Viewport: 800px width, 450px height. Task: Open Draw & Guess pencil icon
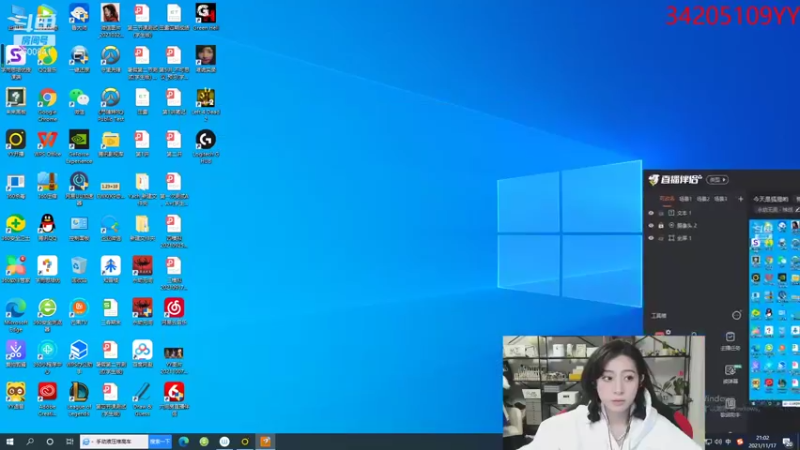point(142,391)
